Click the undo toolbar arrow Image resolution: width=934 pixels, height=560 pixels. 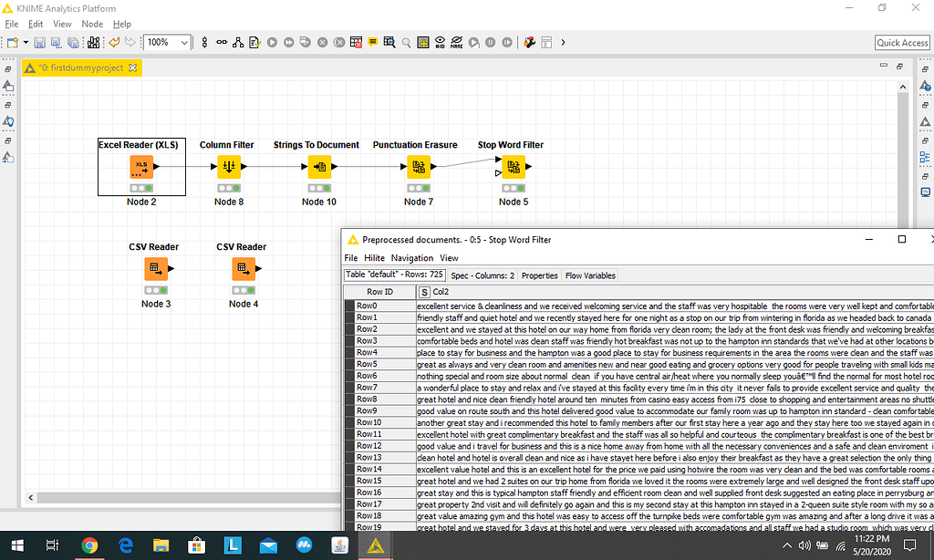(x=115, y=42)
